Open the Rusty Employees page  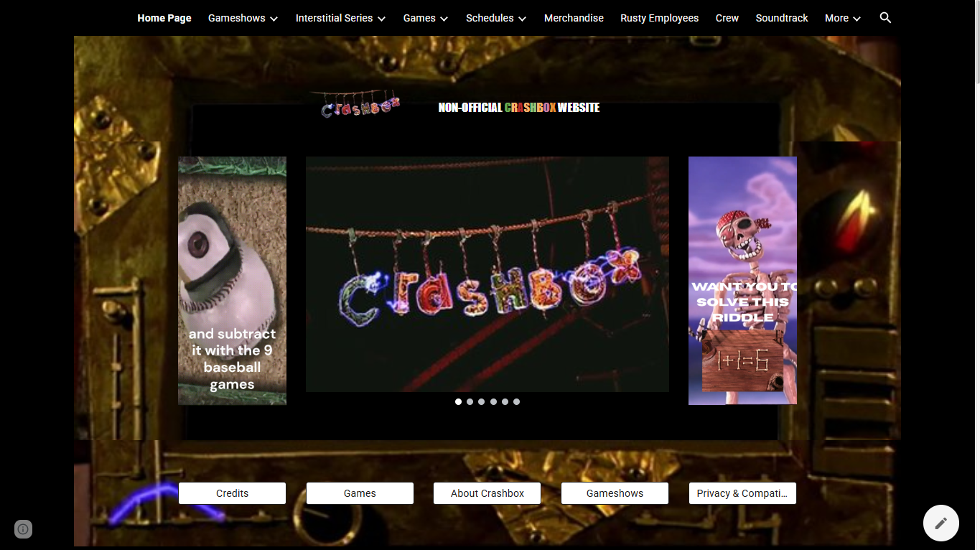pos(659,18)
